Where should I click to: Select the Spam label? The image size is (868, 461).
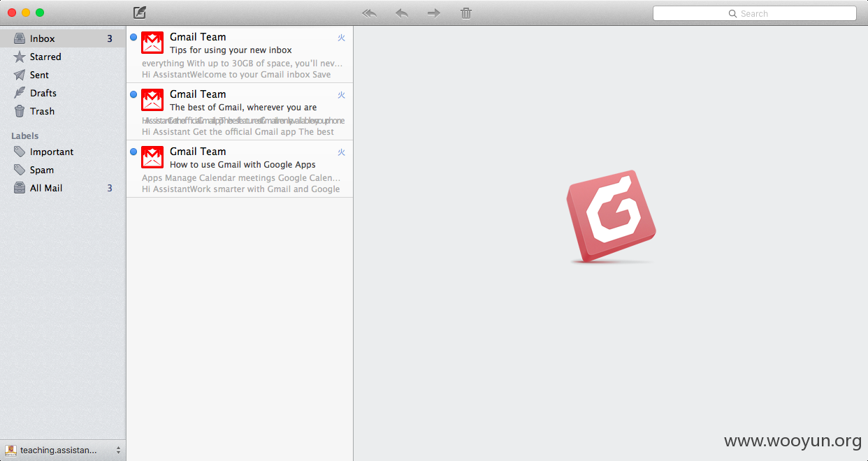pos(63,170)
